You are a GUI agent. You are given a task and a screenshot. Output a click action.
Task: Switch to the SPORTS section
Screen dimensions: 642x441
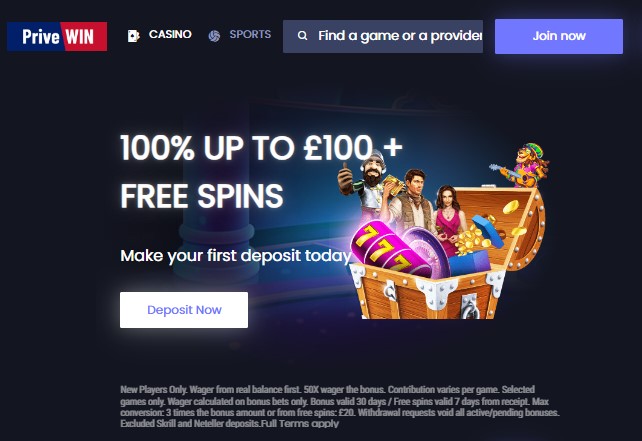pyautogui.click(x=250, y=34)
